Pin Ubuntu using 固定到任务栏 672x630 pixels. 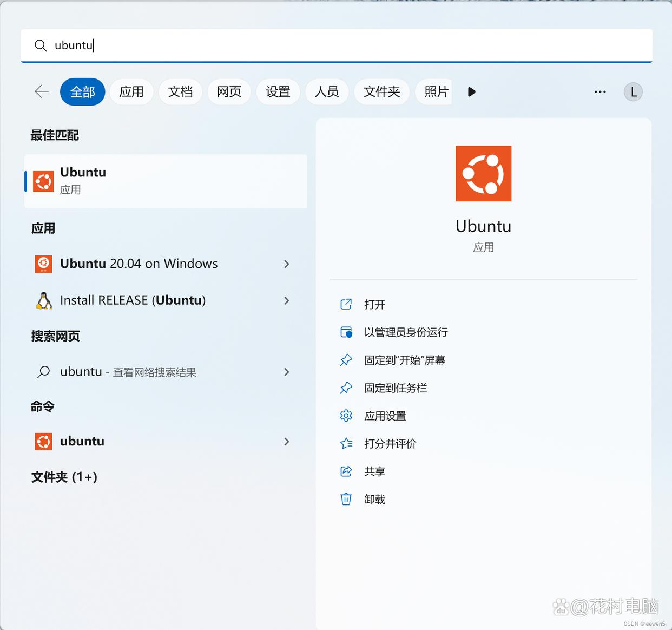pyautogui.click(x=396, y=388)
